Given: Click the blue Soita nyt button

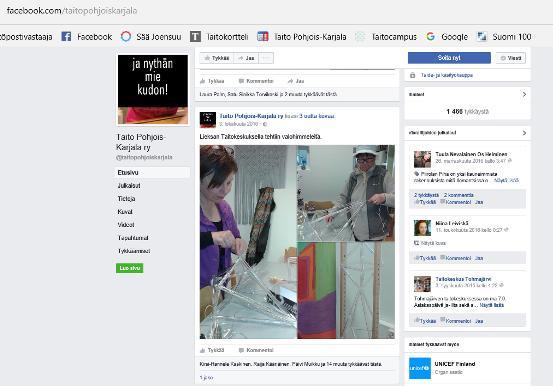Looking at the screenshot, I should click(449, 58).
